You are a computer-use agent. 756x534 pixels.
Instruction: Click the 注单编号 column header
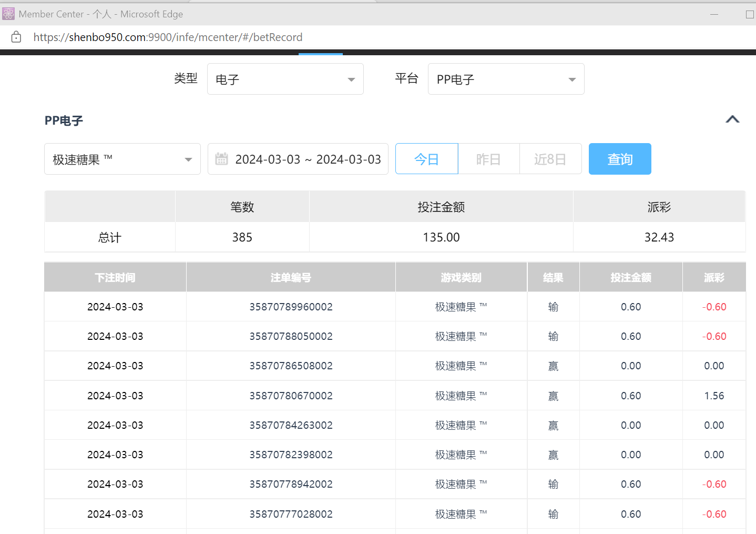pos(291,277)
